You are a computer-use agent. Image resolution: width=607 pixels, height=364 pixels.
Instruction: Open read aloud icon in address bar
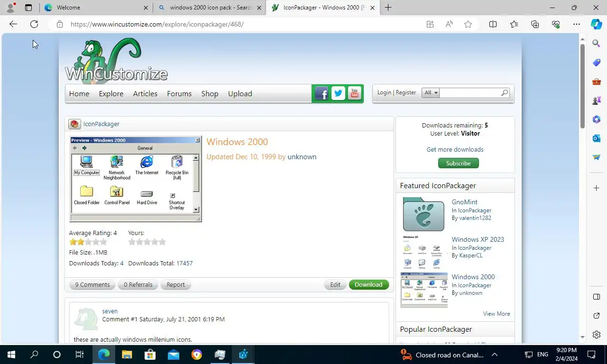(449, 24)
